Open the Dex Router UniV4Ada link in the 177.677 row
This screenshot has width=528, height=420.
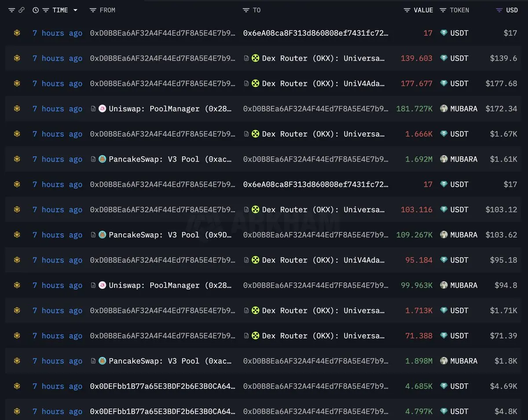(323, 83)
